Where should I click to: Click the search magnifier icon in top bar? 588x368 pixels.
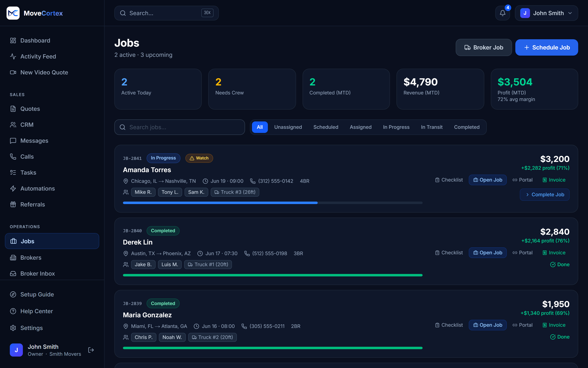[x=123, y=13]
